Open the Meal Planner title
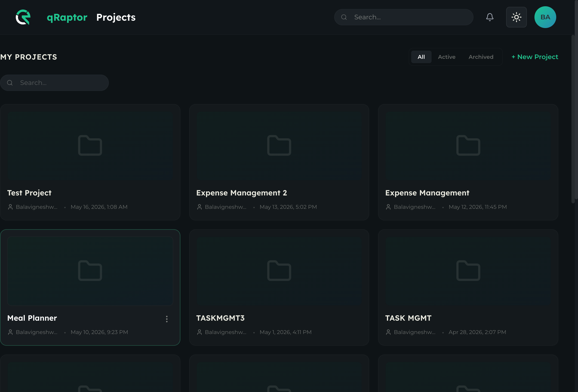The image size is (578, 392). pyautogui.click(x=32, y=318)
